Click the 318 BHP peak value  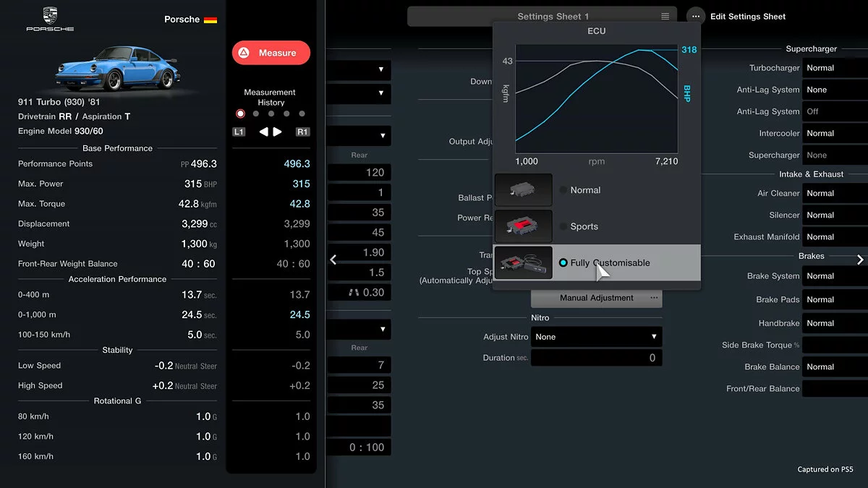pyautogui.click(x=689, y=50)
